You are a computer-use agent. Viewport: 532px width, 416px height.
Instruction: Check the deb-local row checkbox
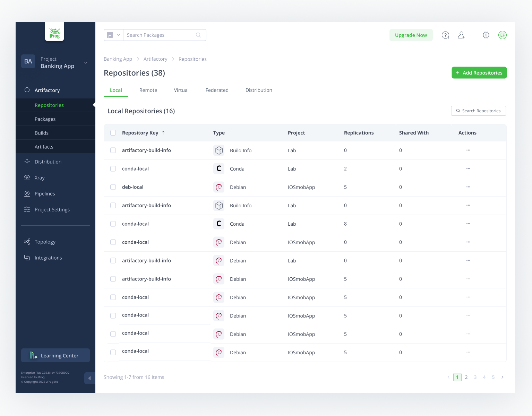coord(113,187)
